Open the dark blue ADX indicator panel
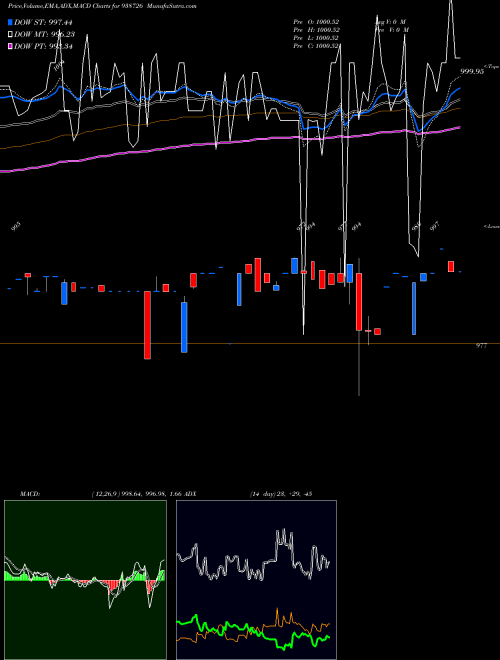The width and height of the screenshot is (500, 660). click(256, 580)
